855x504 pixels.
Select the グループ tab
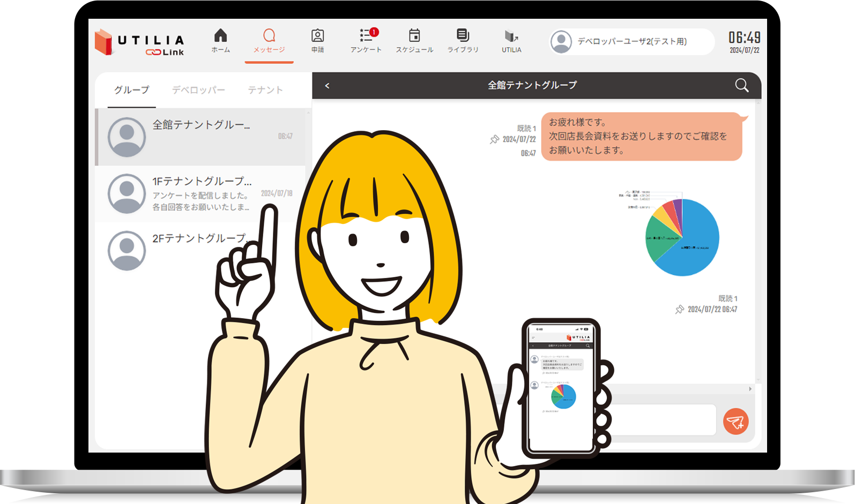(x=131, y=90)
